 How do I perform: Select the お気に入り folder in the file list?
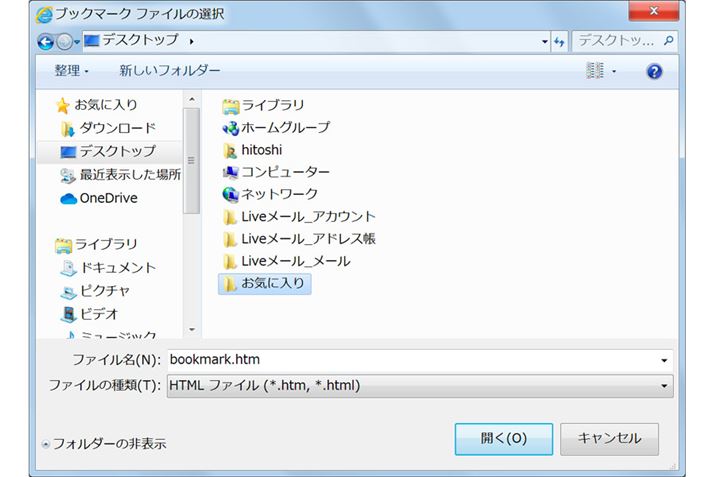pyautogui.click(x=265, y=284)
